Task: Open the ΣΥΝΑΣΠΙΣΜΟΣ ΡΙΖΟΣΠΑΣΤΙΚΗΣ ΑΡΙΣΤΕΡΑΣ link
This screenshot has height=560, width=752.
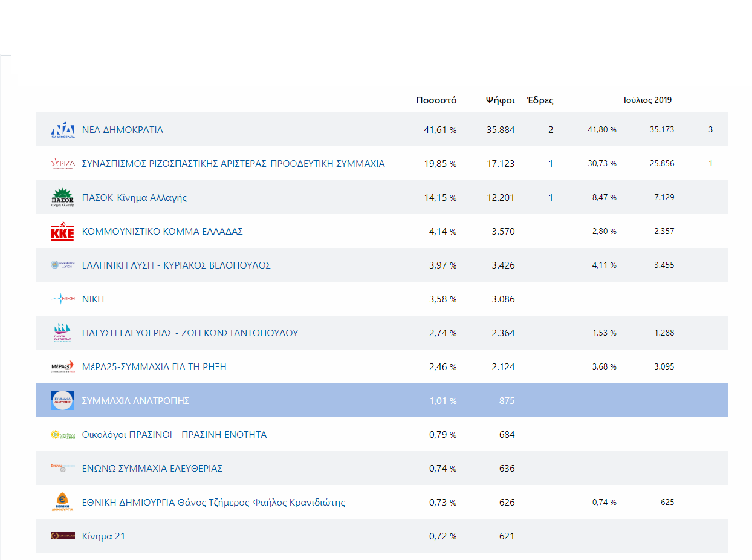Action: click(233, 164)
